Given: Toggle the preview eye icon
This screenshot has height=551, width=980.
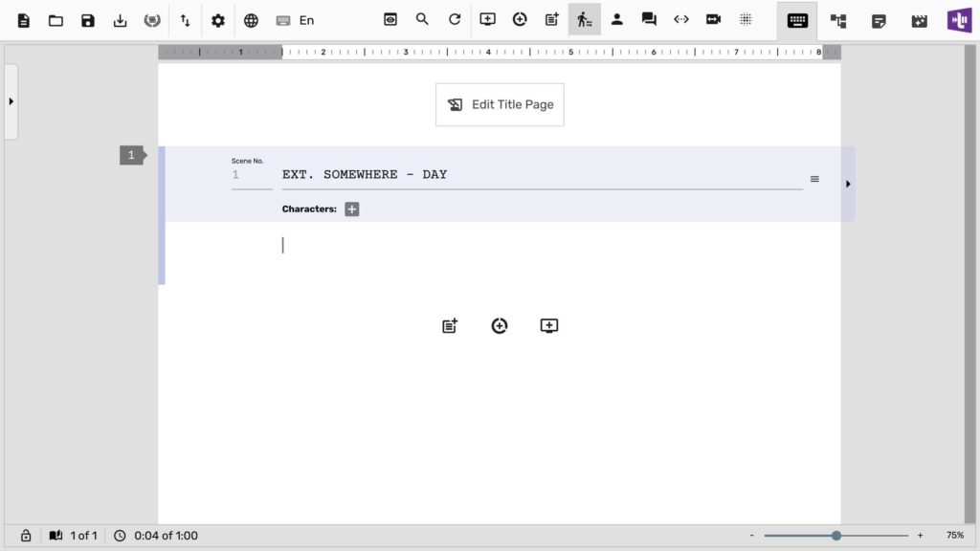Looking at the screenshot, I should [x=390, y=19].
